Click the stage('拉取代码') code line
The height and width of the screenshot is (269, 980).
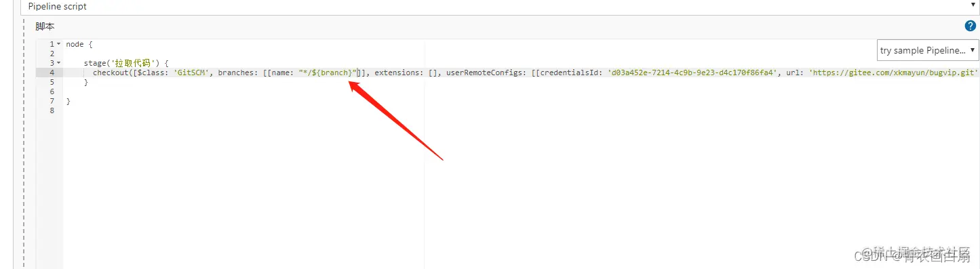pos(126,63)
